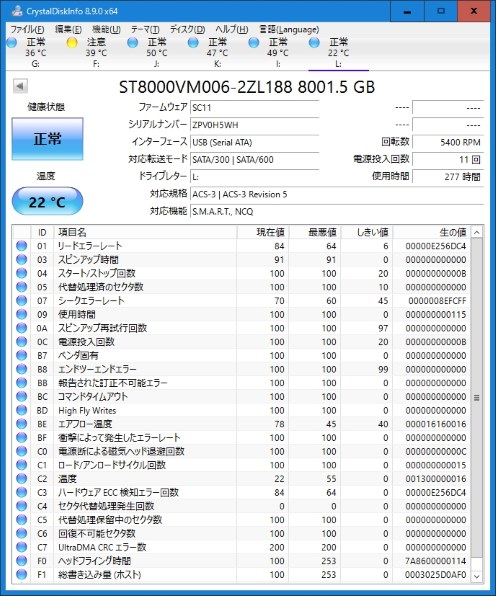
Task: Open the 機能(U) menu
Action: pos(106,29)
